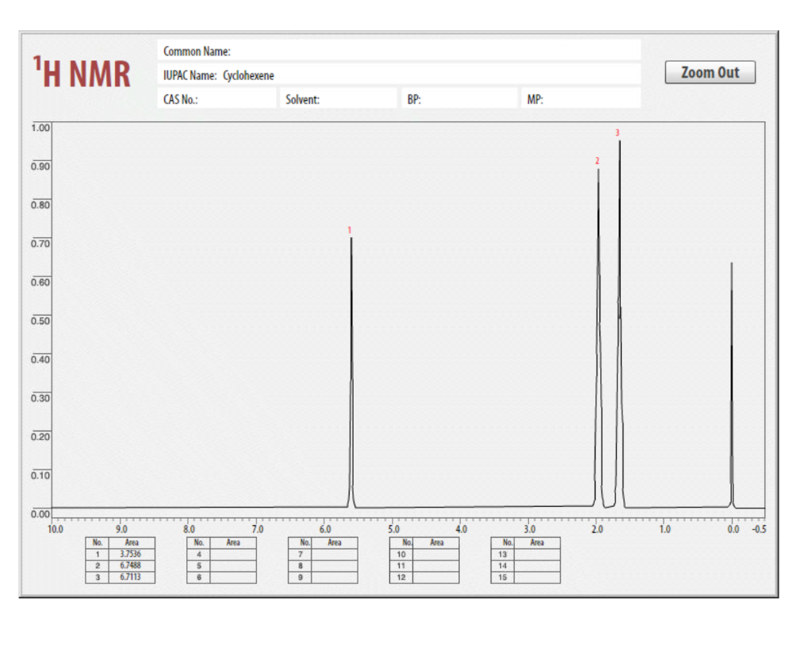This screenshot has height=648, width=812.
Task: Click the Common Name field
Action: point(399,52)
